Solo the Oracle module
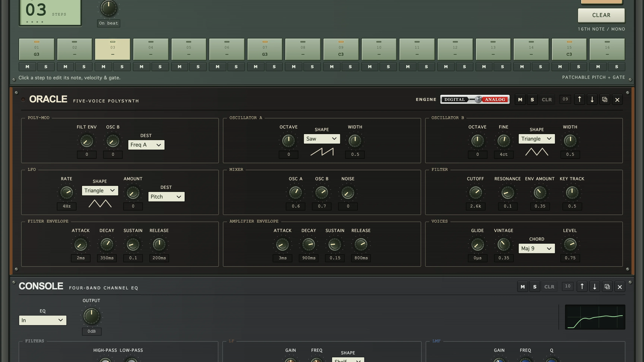Screen dimensions: 644x362 click(532, 99)
